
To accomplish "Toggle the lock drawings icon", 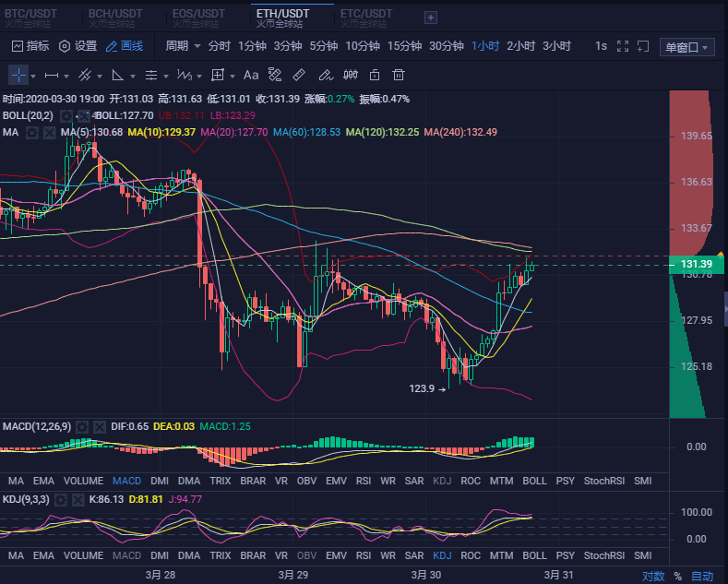I will coord(375,75).
